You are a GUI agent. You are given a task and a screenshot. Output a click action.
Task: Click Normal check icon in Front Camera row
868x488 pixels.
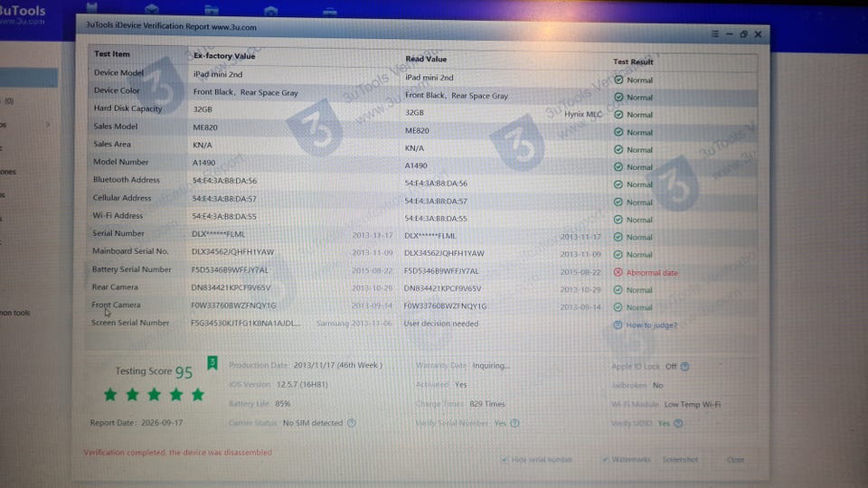click(618, 307)
